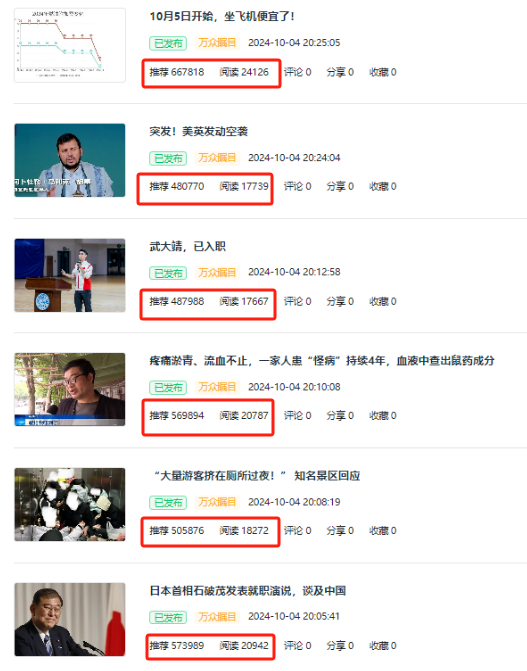Click 阅读 20942 on the 石破茂 article
527x671 pixels.
click(244, 645)
